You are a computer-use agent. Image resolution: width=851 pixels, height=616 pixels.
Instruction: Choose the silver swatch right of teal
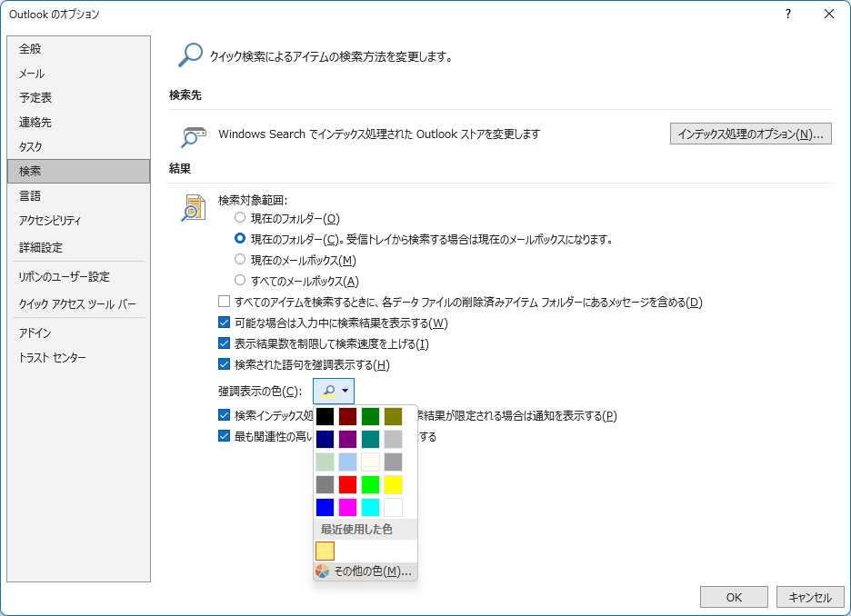click(394, 439)
